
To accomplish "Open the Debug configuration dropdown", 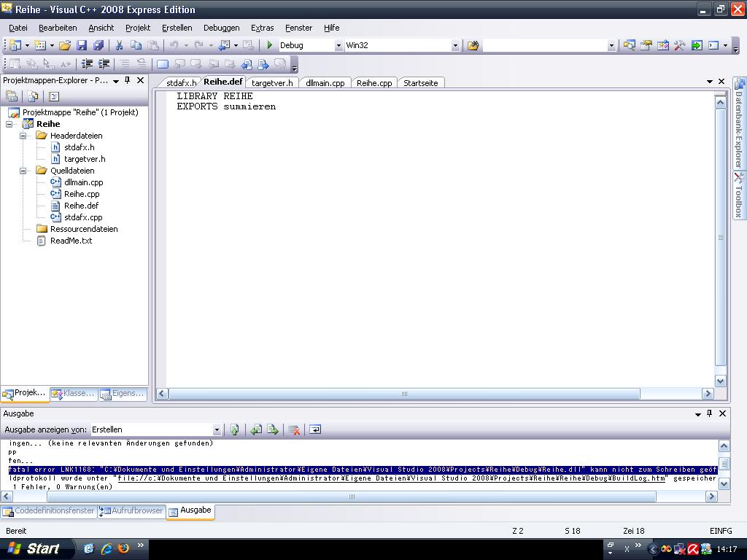I will tap(338, 45).
